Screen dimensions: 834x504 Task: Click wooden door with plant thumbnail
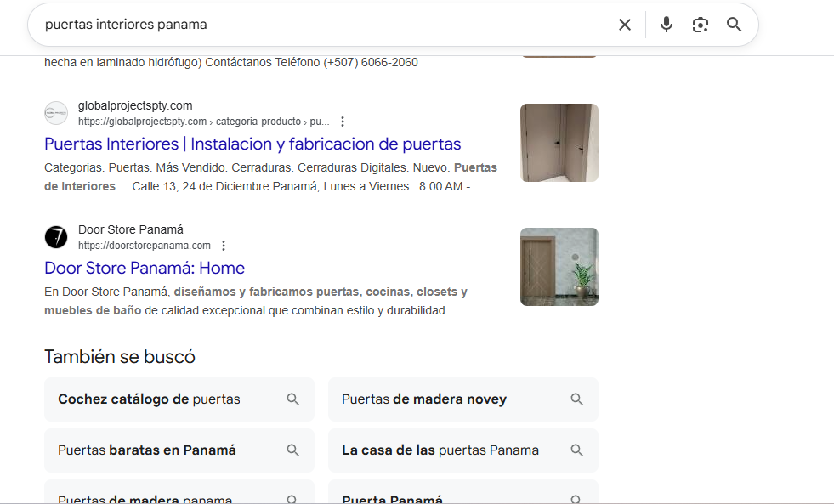click(559, 267)
